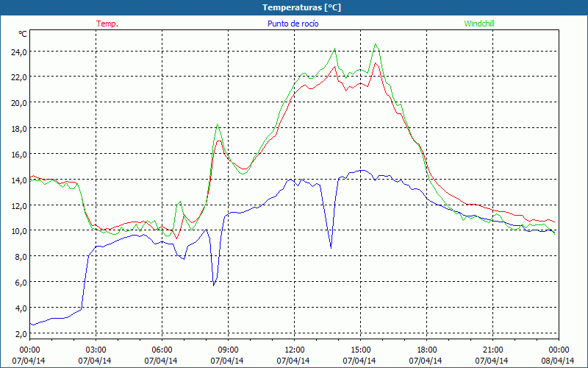The height and width of the screenshot is (368, 588).
Task: Click the 14,0 y-axis value
Action: click(x=19, y=180)
